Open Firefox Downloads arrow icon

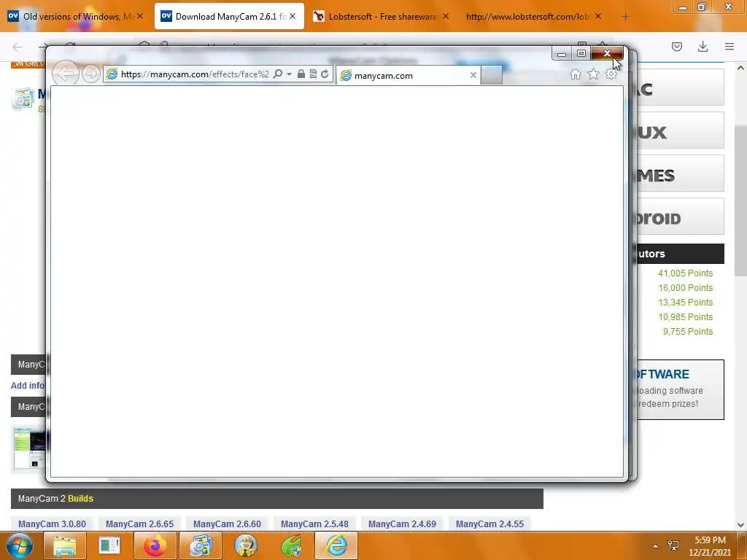pos(703,47)
